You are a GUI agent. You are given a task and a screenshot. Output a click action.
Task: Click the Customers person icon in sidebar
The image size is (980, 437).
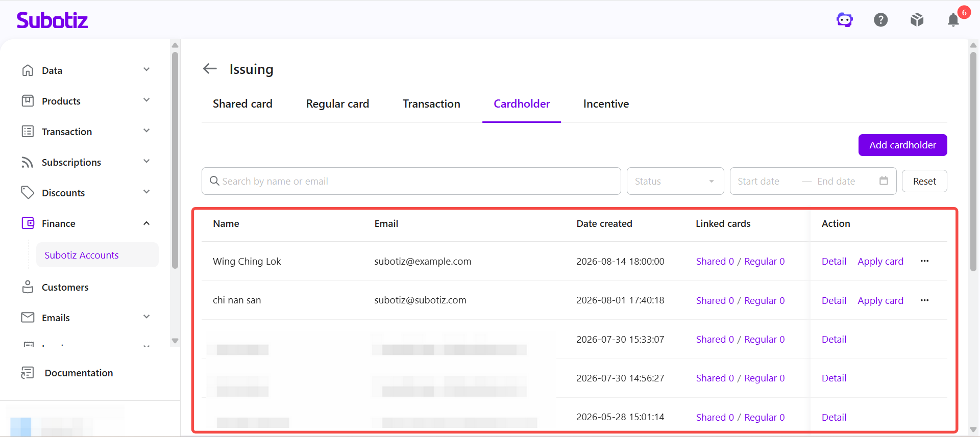28,287
